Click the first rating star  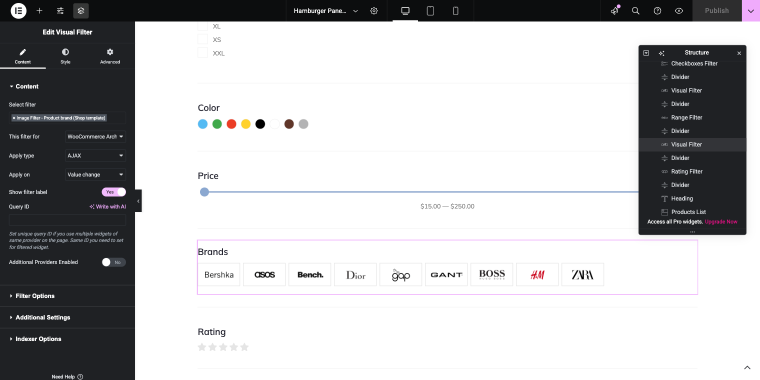(x=202, y=347)
